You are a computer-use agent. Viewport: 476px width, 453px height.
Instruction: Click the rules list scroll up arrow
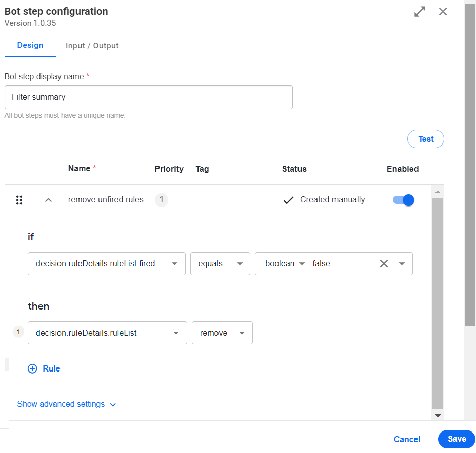point(438,192)
